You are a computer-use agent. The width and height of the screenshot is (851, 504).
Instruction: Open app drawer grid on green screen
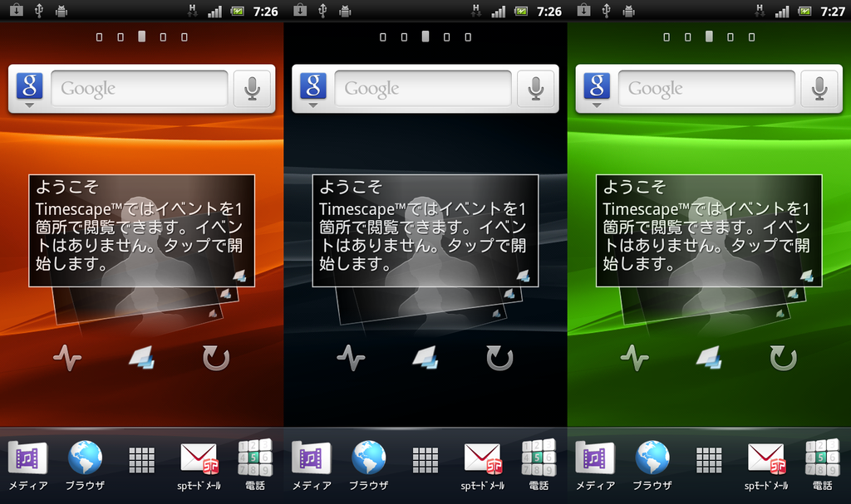coord(710,460)
